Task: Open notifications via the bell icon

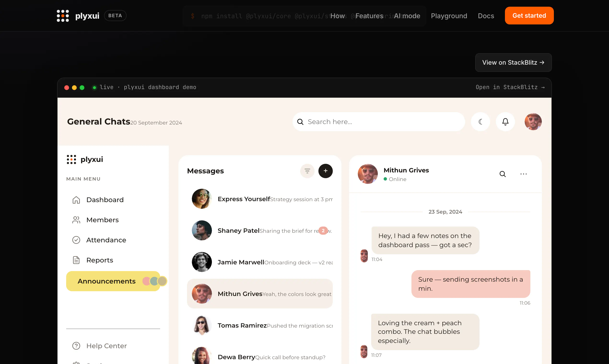Action: click(505, 122)
